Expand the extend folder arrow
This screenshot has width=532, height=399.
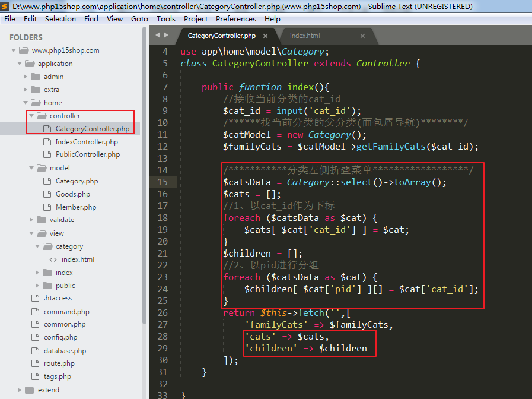[x=20, y=390]
